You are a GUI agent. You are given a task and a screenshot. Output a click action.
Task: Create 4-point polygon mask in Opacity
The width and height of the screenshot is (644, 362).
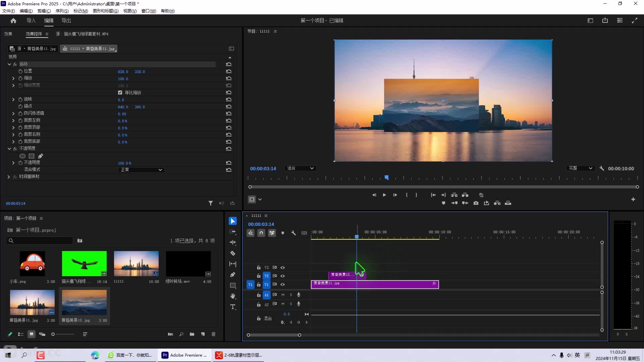click(32, 156)
